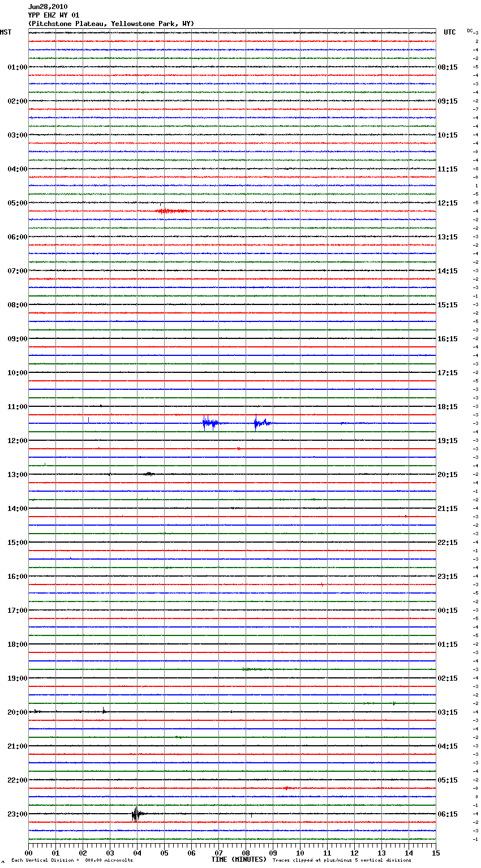
Task: Click minute 07 tick label on bottom axis
Action: pyautogui.click(x=218, y=853)
